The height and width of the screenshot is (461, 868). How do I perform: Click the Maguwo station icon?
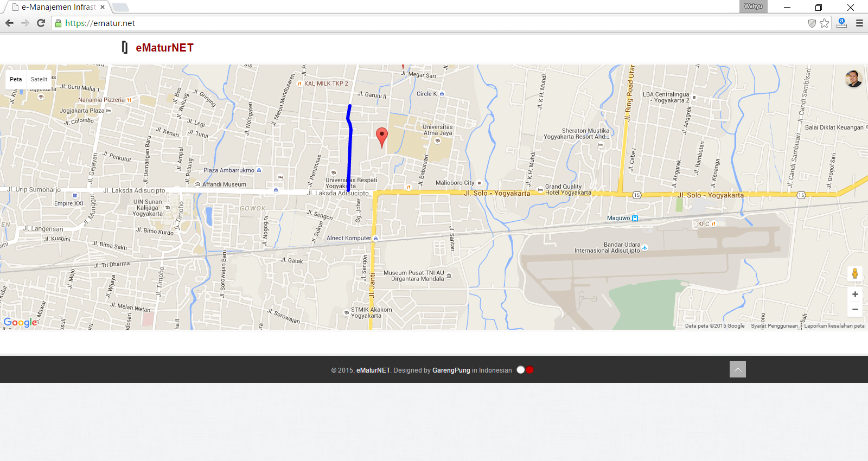pyautogui.click(x=635, y=218)
